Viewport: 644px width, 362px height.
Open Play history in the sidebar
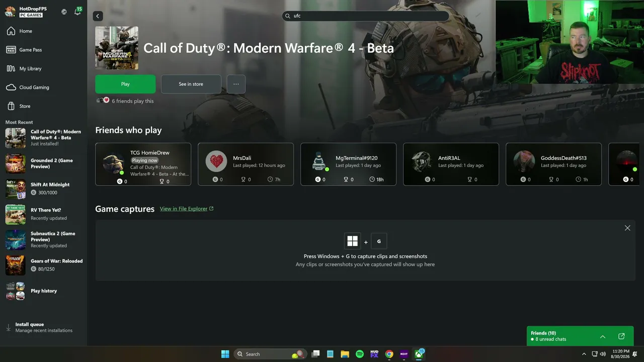click(x=43, y=291)
